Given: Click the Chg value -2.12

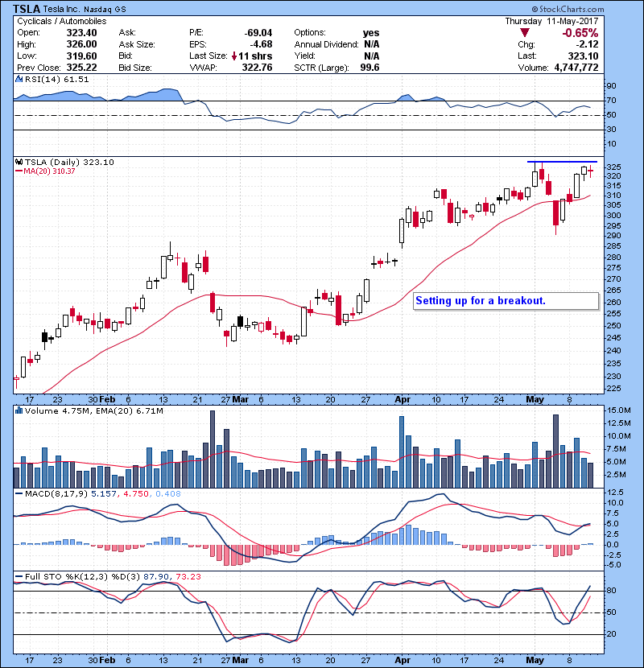Looking at the screenshot, I should click(587, 44).
